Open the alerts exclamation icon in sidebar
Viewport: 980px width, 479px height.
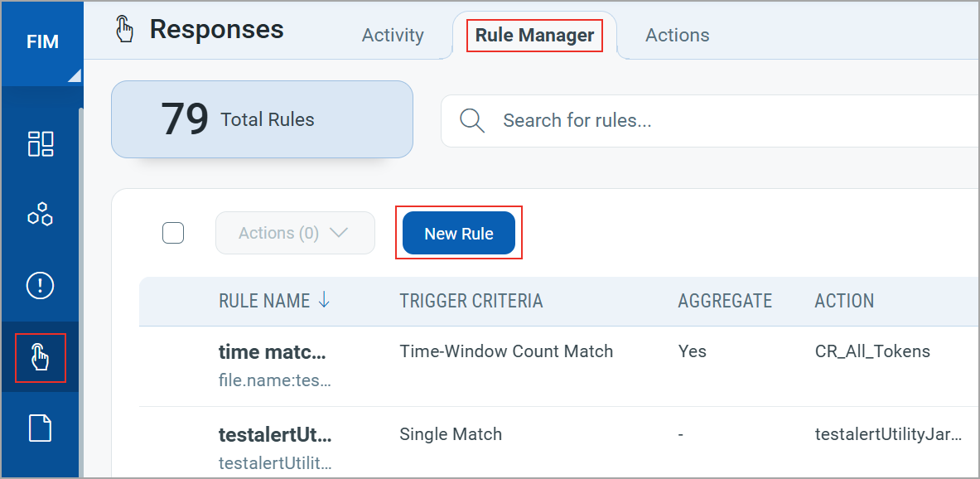[x=42, y=285]
